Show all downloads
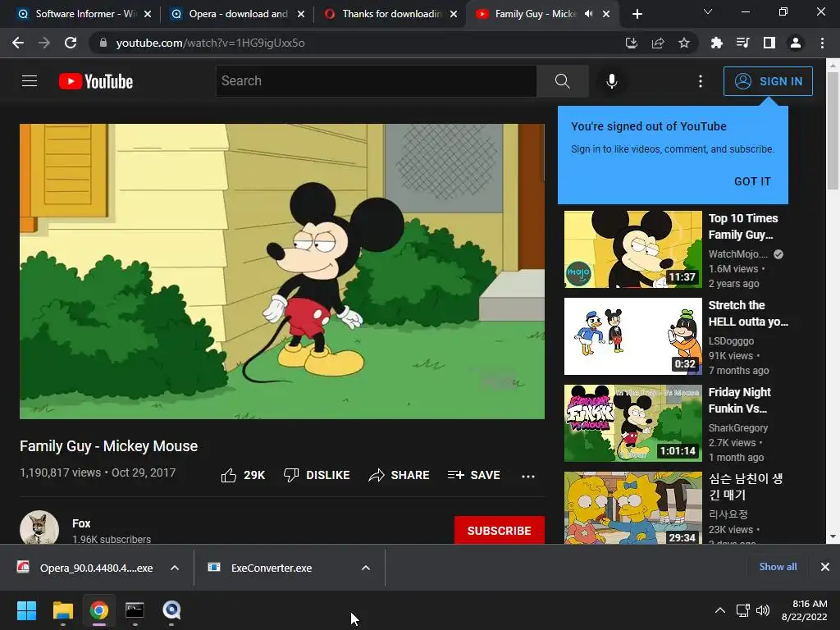This screenshot has height=630, width=840. click(x=778, y=567)
